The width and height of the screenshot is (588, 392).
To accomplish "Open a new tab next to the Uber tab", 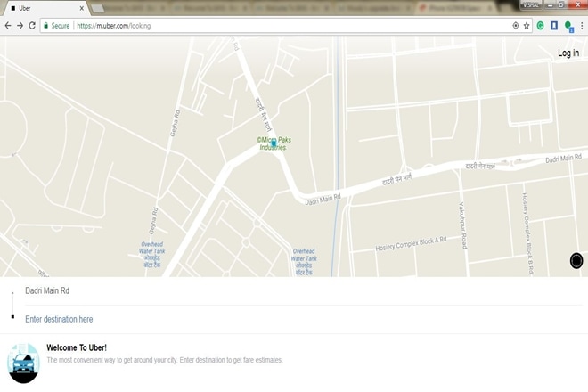I will [98, 8].
